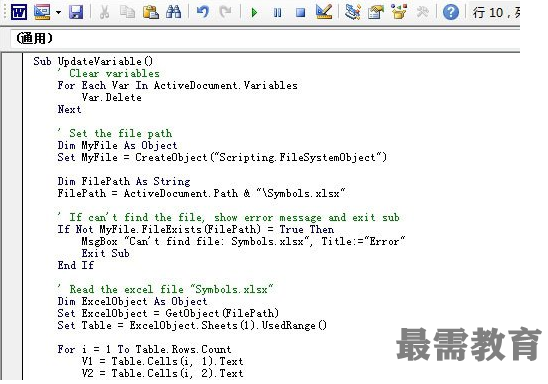Screen dimensions: 548x384
Task: Undo the last edit
Action: point(203,12)
